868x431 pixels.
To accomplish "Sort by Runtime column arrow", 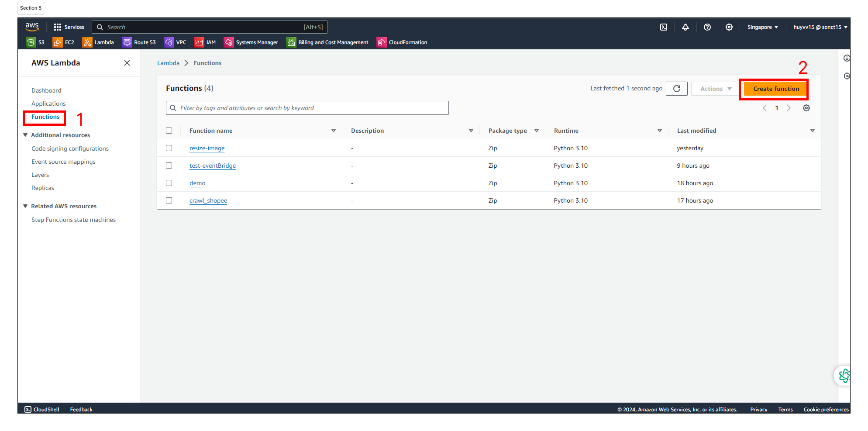I will click(x=660, y=131).
